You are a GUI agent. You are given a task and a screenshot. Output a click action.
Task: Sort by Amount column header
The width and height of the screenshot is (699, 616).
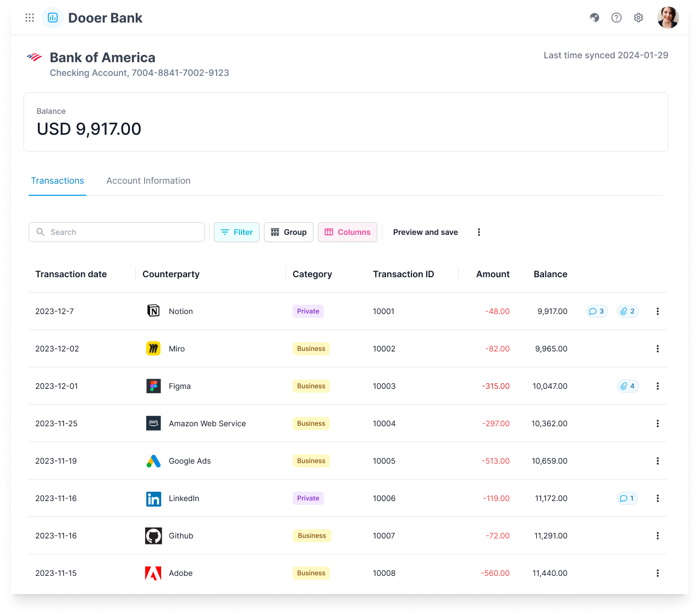click(493, 274)
